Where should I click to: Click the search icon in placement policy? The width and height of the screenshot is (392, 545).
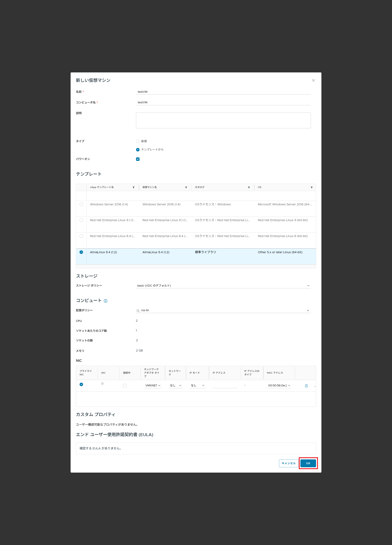[x=138, y=311]
